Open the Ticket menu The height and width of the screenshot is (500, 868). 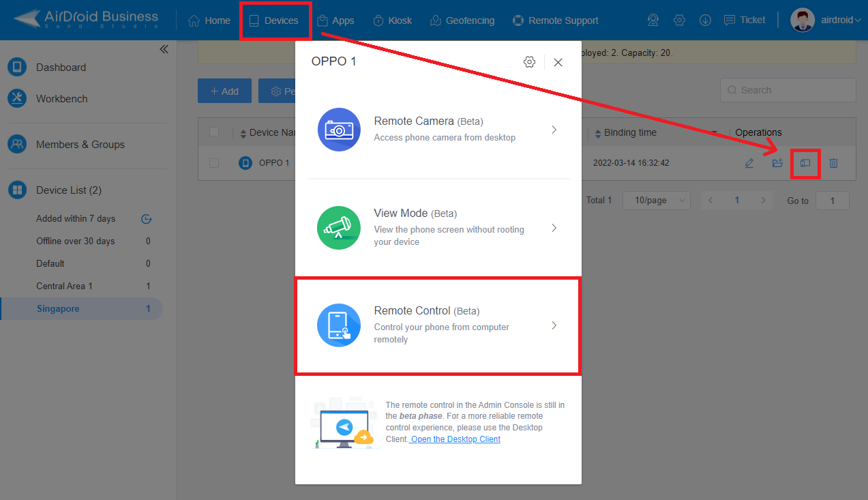point(745,20)
